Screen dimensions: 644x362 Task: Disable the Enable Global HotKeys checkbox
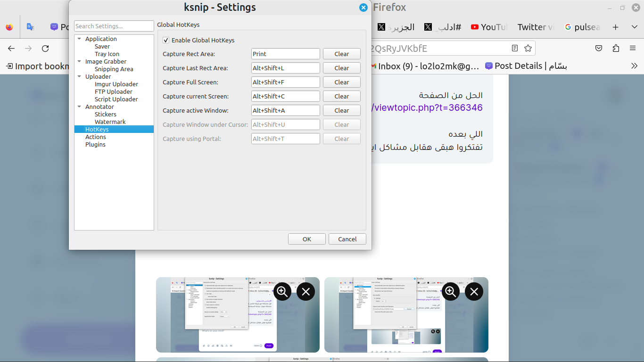(x=165, y=40)
